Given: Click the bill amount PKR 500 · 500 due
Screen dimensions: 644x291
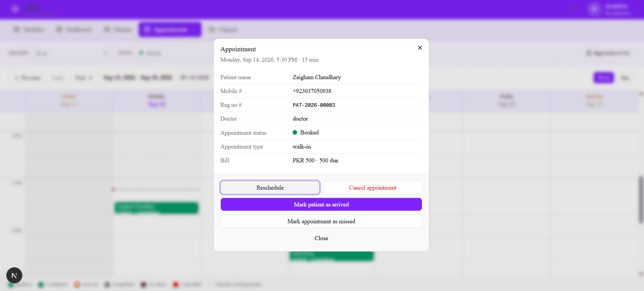Looking at the screenshot, I should 315,160.
